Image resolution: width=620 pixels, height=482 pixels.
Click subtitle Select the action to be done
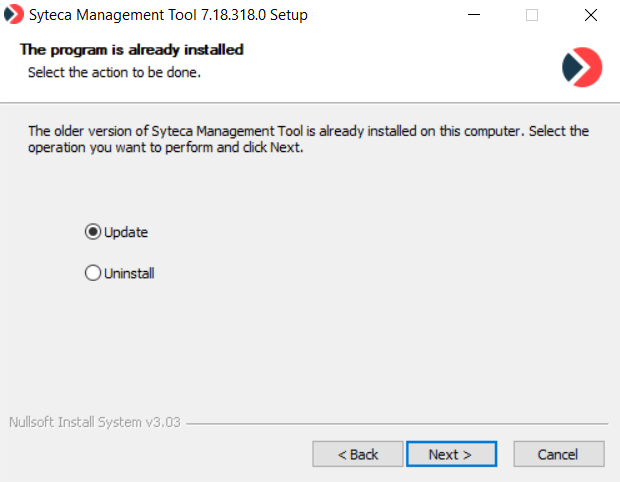pos(115,72)
